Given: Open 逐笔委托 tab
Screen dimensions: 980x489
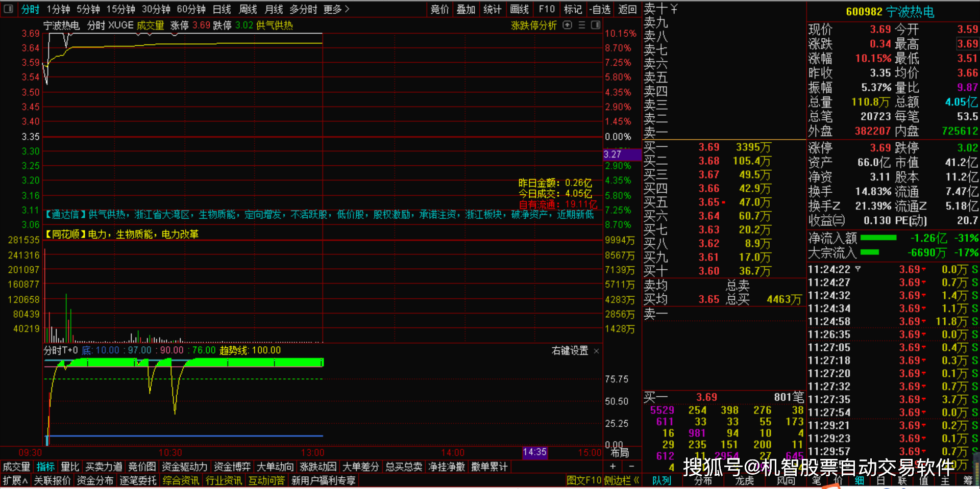Looking at the screenshot, I should click(138, 480).
